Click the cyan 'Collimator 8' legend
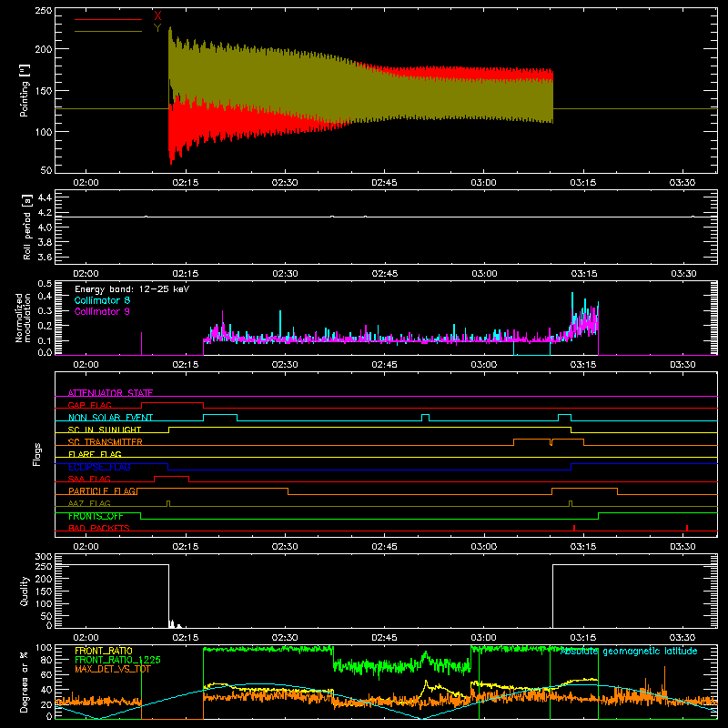728x728 pixels. coord(102,300)
